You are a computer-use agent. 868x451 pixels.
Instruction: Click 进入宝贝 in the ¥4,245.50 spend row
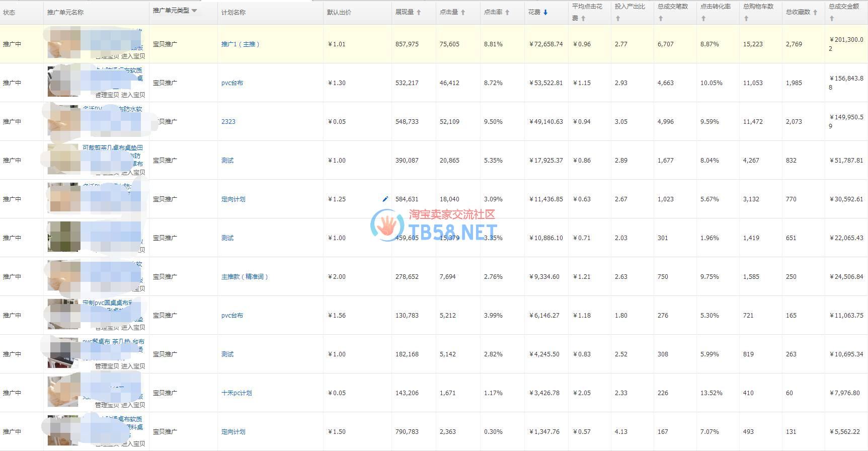click(133, 366)
